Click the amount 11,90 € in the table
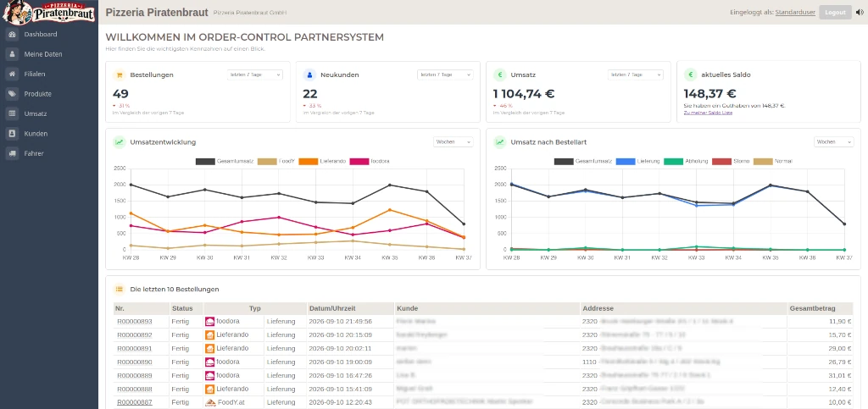The width and height of the screenshot is (868, 409). [x=840, y=322]
